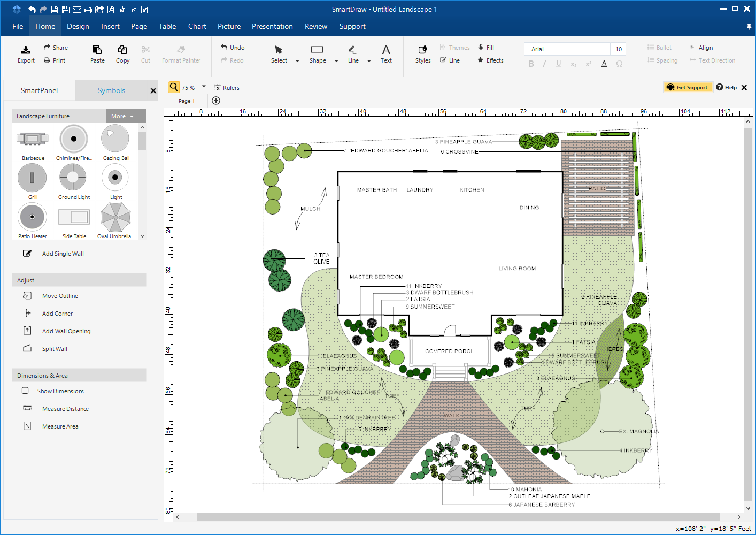This screenshot has width=756, height=535.
Task: Expand the More symbols dropdown
Action: tap(126, 116)
